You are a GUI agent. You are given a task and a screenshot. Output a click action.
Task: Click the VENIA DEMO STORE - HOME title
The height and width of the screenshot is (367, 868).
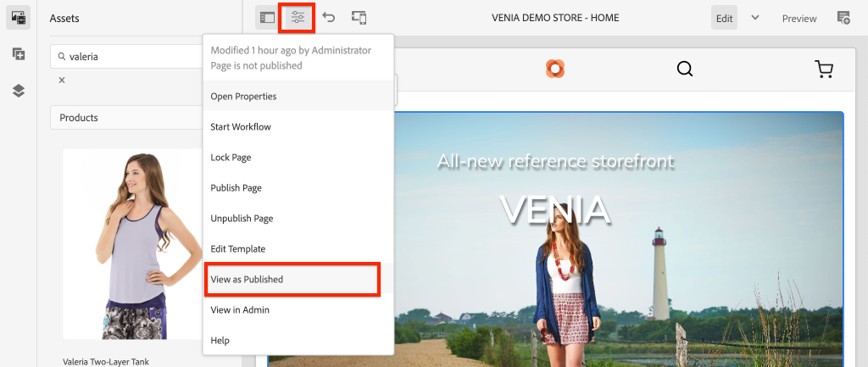pos(555,18)
